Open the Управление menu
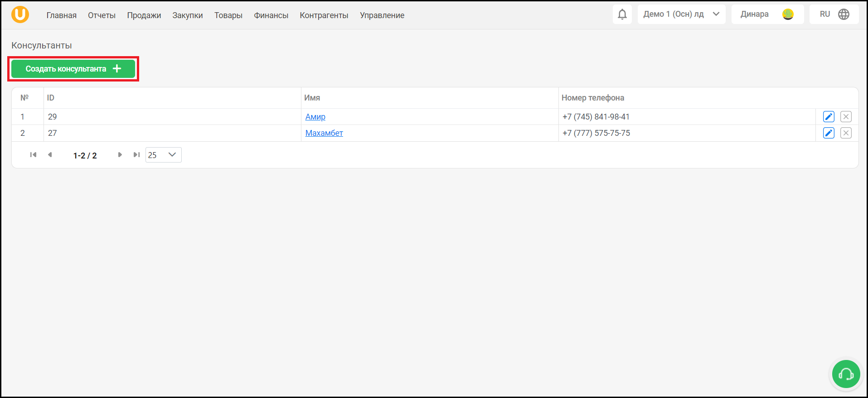The width and height of the screenshot is (868, 398). pos(382,15)
